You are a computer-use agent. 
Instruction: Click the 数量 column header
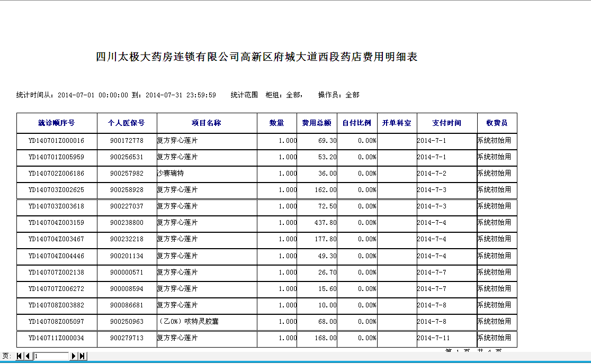tap(276, 123)
